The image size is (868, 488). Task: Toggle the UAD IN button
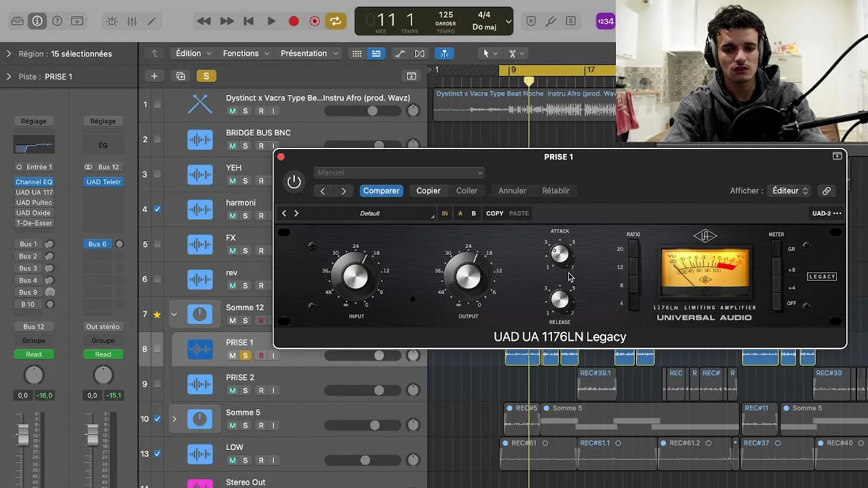click(x=445, y=213)
